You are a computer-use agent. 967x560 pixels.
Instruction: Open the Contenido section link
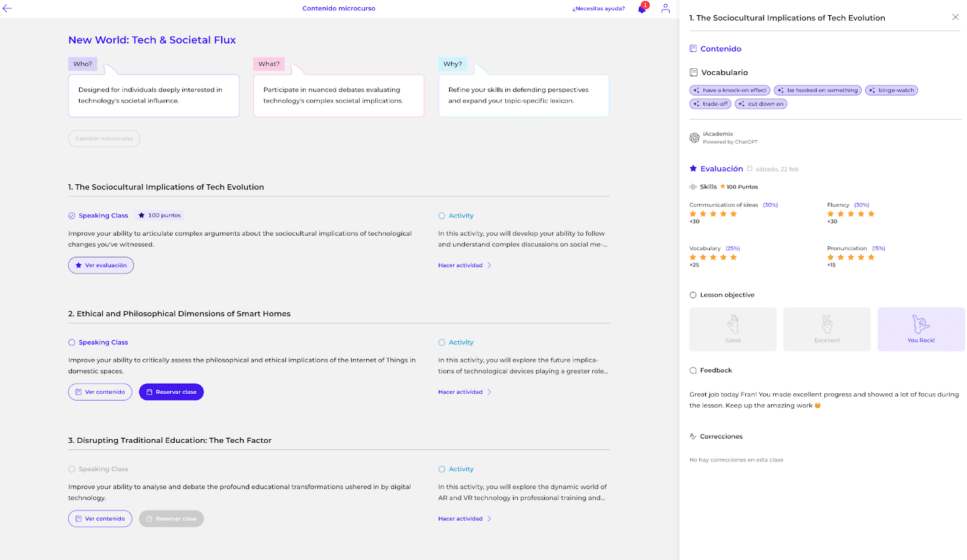[x=720, y=49]
